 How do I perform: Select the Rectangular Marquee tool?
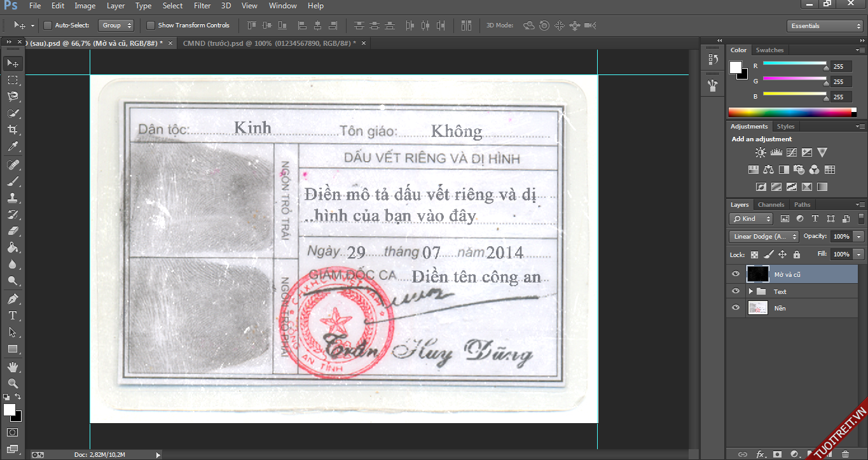(x=13, y=80)
